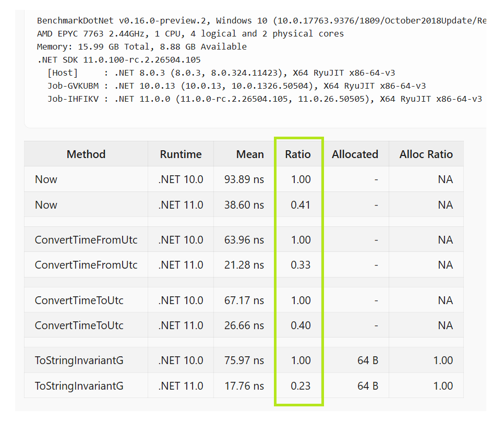
Task: Click ConvertTimeToUtc in the 67.17 ns row
Action: point(79,300)
